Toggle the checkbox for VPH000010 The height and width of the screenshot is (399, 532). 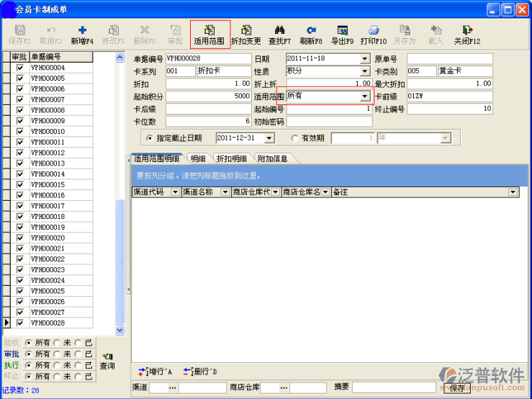(x=20, y=132)
